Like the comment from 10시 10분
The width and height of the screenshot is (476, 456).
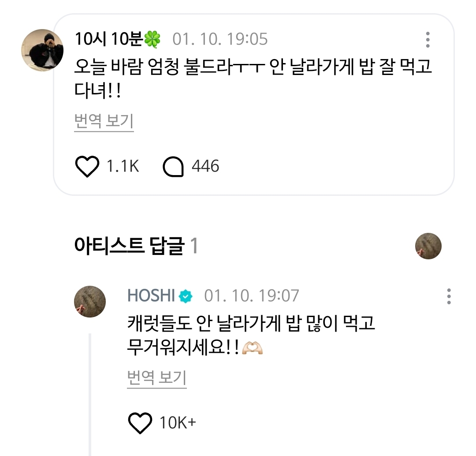[87, 167]
